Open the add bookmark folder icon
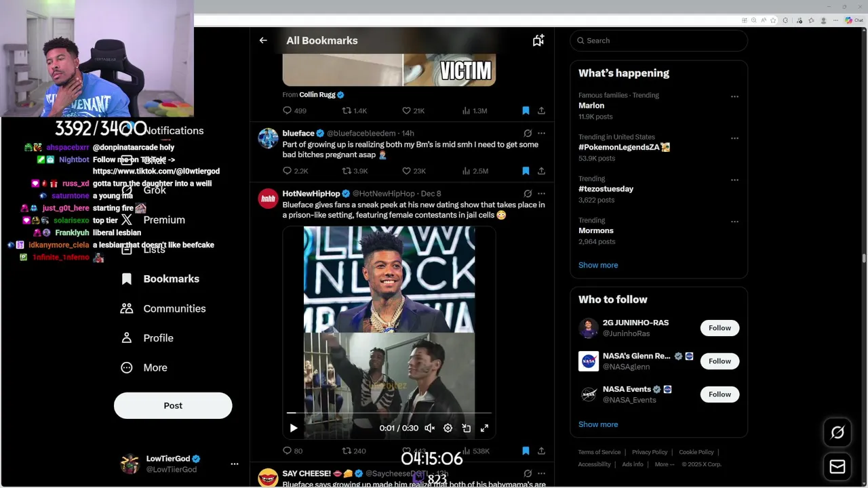868x488 pixels. tap(538, 41)
